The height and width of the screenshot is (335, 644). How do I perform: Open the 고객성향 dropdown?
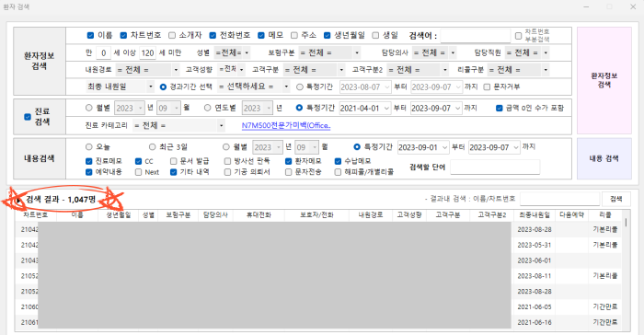click(x=231, y=69)
